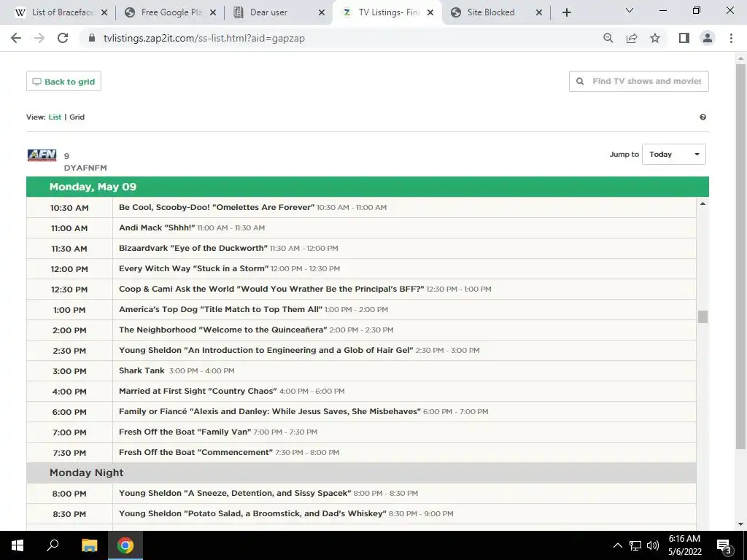Open network status tray icon
The image size is (747, 560).
[x=635, y=545]
